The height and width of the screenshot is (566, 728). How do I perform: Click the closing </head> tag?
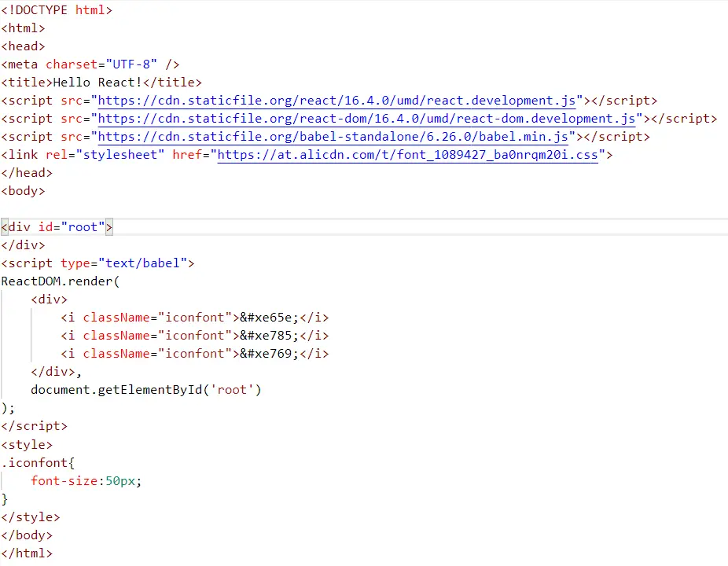(27, 173)
